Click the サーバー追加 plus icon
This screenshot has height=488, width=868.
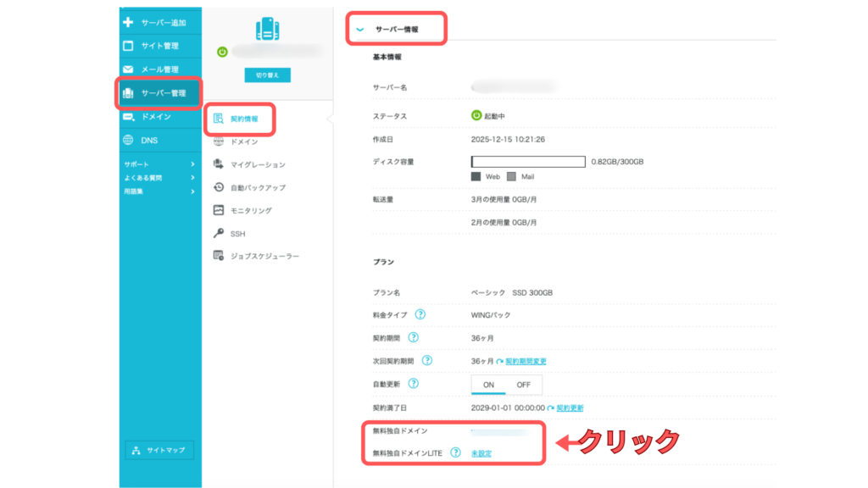129,22
